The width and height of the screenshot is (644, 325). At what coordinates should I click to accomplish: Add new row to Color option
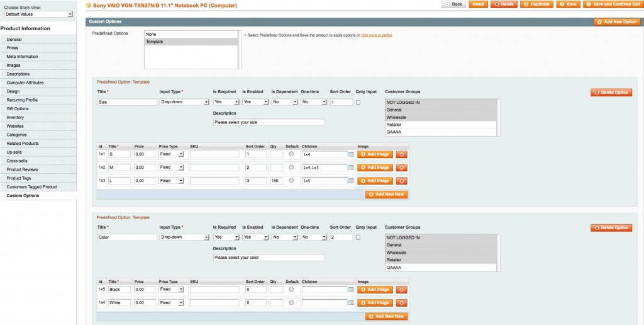pos(387,317)
